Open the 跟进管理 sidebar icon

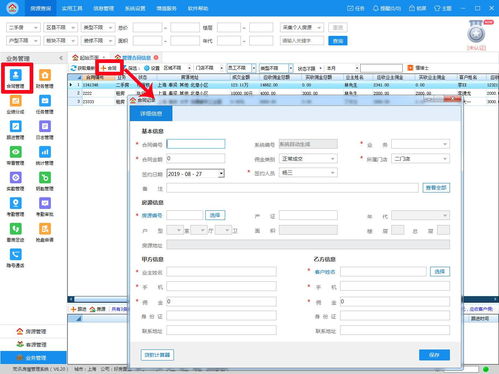(x=16, y=130)
